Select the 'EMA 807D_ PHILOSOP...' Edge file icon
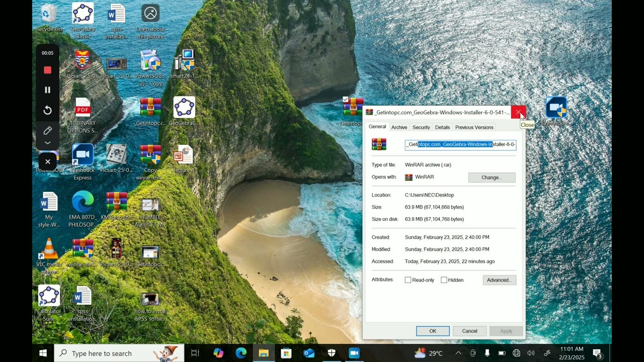The image size is (644, 362). point(83,210)
